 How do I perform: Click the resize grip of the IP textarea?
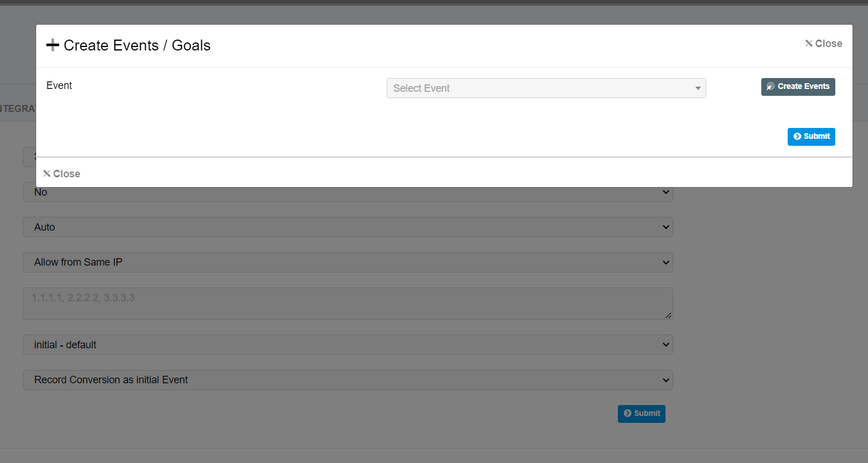(668, 315)
